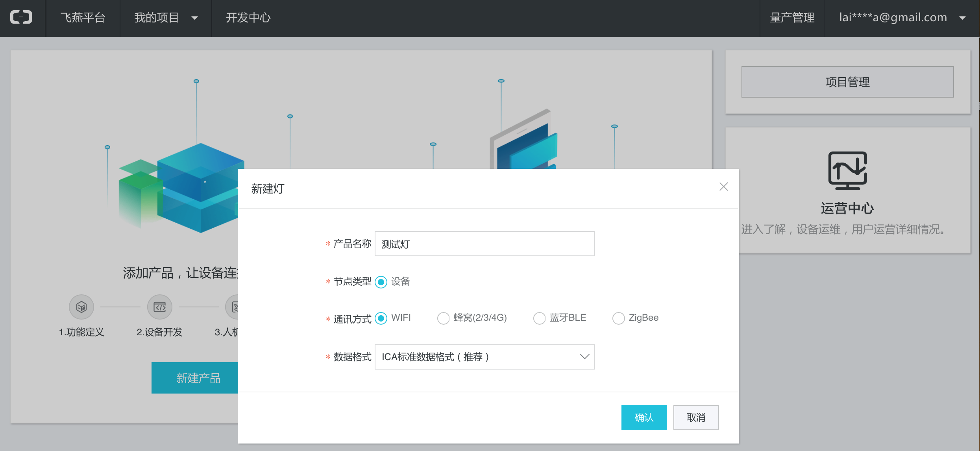The height and width of the screenshot is (451, 980).
Task: Select ZigBee communication method
Action: point(618,318)
